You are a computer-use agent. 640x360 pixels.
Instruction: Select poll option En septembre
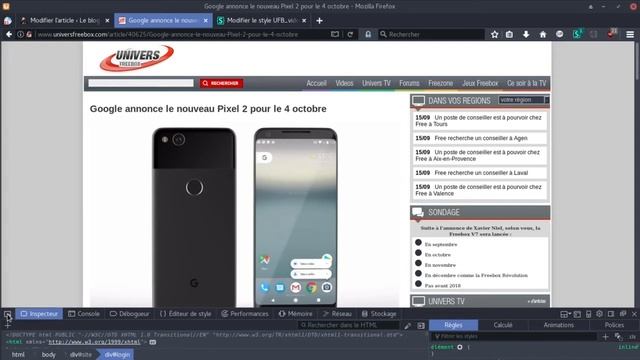point(418,242)
